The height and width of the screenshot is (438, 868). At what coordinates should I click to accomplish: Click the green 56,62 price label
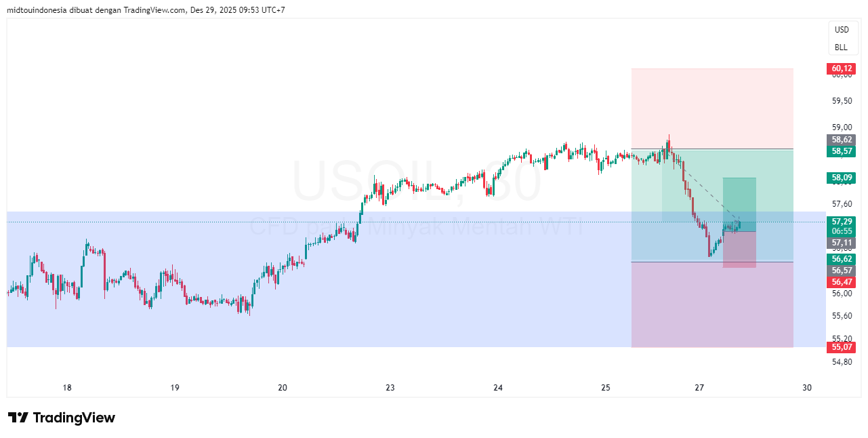coord(840,259)
